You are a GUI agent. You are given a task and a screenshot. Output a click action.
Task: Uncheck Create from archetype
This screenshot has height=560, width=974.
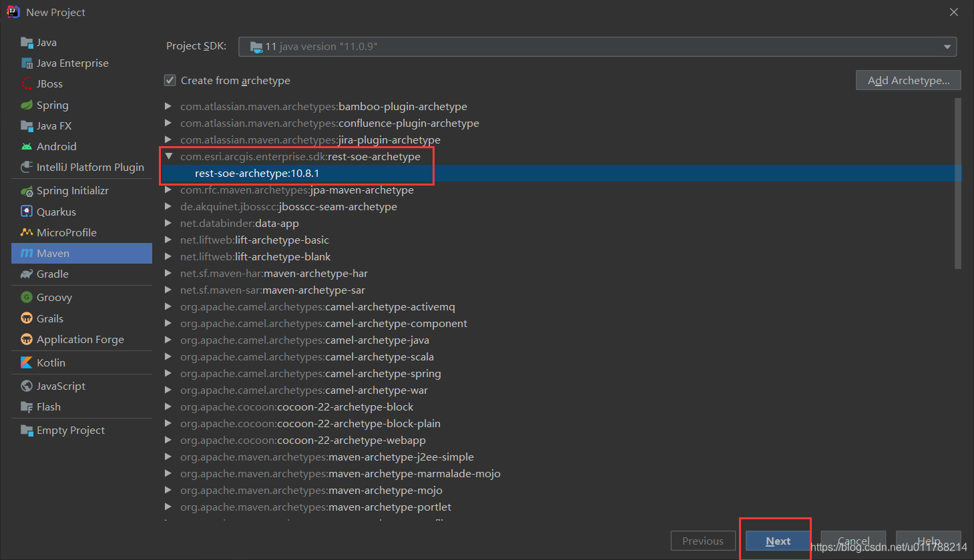tap(170, 80)
